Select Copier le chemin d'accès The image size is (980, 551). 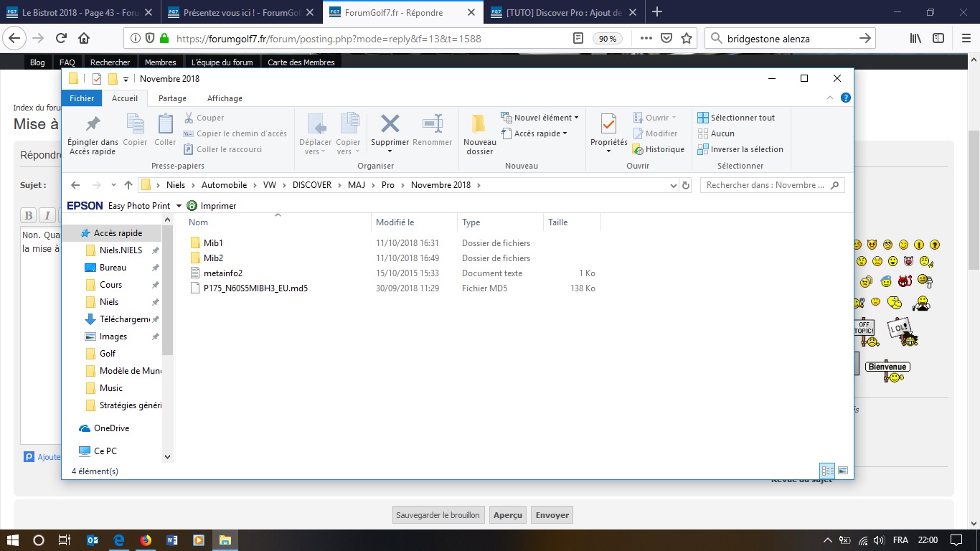(235, 133)
